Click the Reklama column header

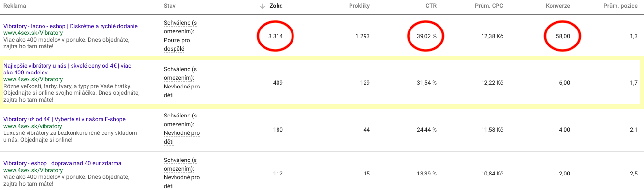pyautogui.click(x=15, y=6)
